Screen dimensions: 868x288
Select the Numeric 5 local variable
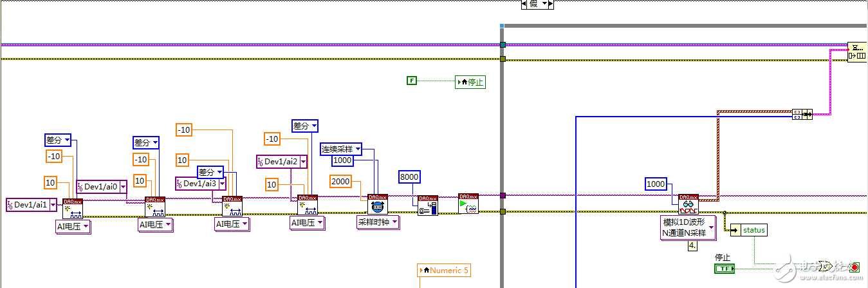444,271
